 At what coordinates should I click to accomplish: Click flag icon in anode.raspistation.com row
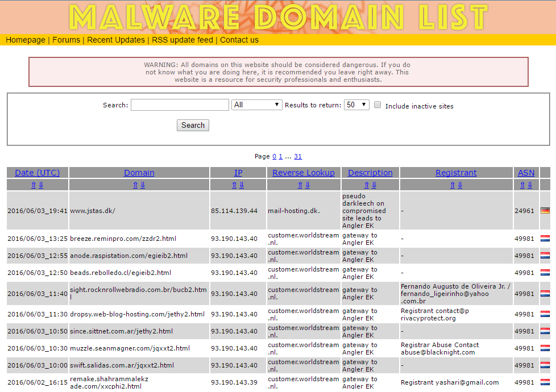pos(545,256)
